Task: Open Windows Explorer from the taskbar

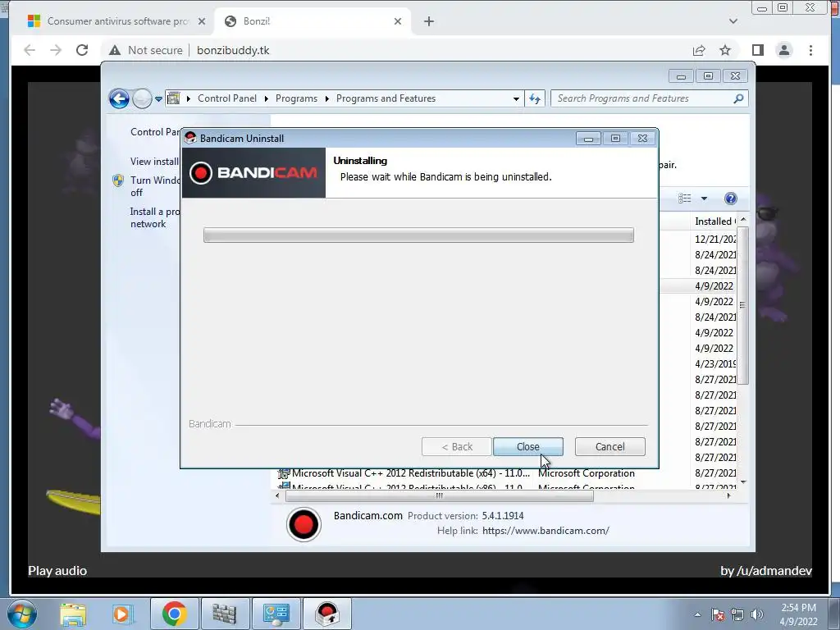Action: click(x=73, y=614)
